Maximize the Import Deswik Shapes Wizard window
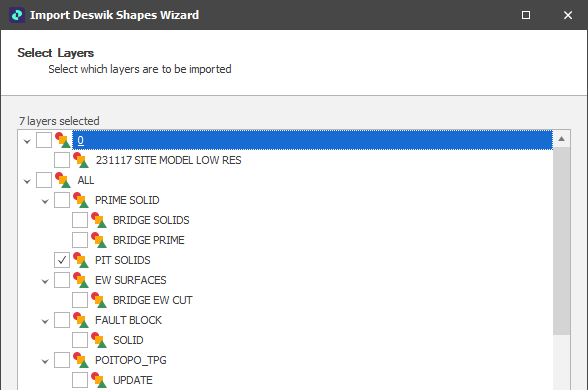Viewport: 588px width, 390px height. click(x=526, y=15)
